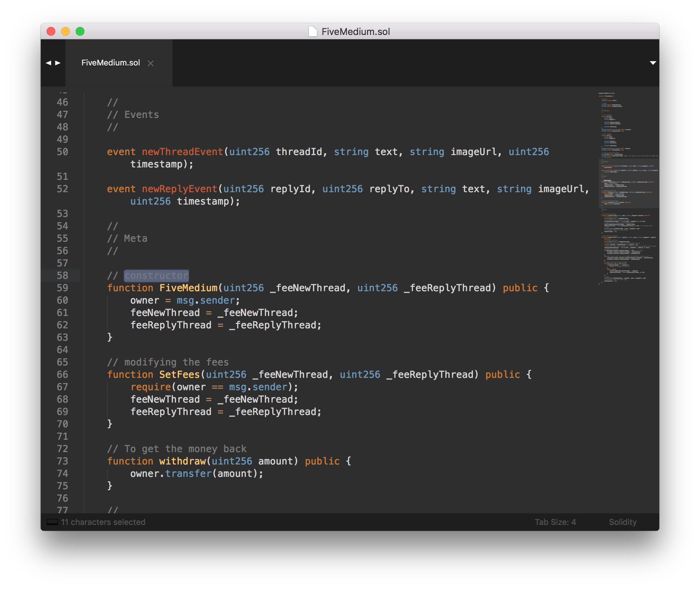Click the document icon in title bar
700x589 pixels.
[313, 32]
